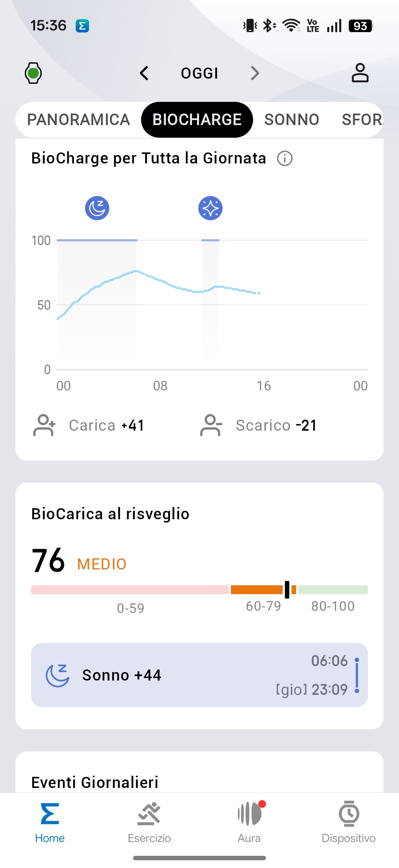
Task: Tap the BioCharge info icon
Action: (x=285, y=158)
